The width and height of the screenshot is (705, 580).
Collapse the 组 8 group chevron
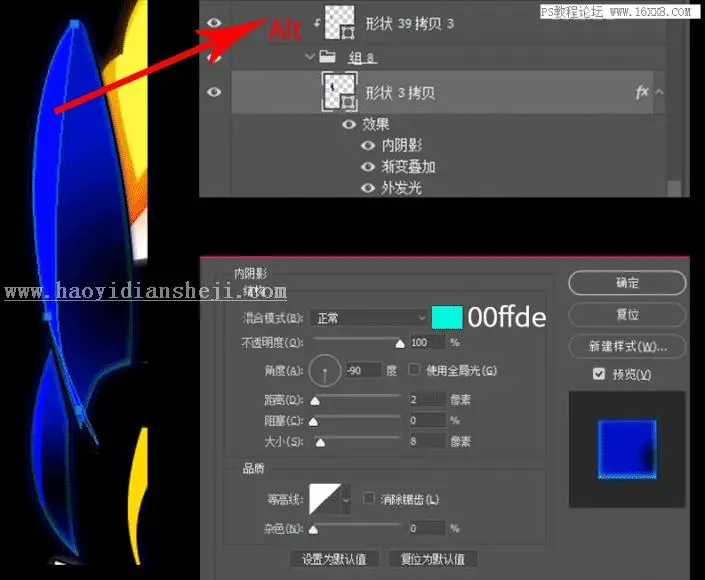pos(309,57)
